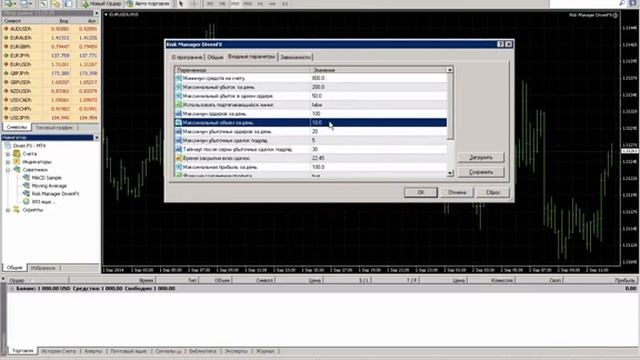Image resolution: width=640 pixels, height=360 pixels.
Task: Open the 'О программе' tab in dialog
Action: [x=187, y=57]
